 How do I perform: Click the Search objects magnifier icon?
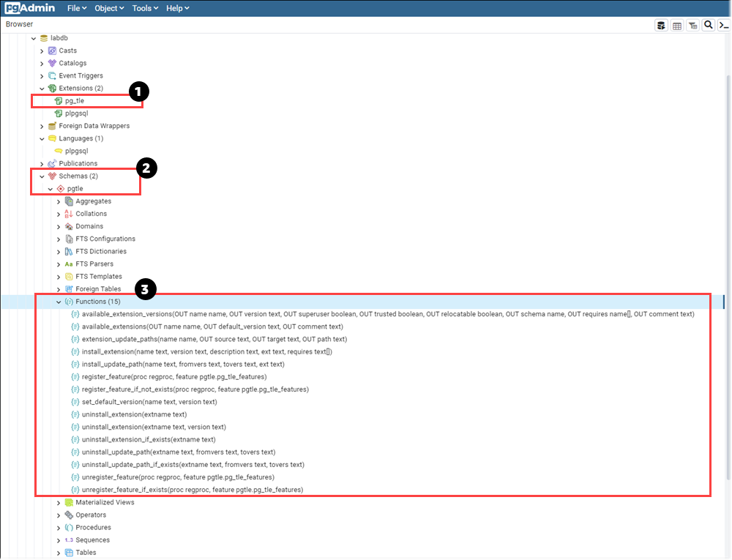pyautogui.click(x=708, y=24)
